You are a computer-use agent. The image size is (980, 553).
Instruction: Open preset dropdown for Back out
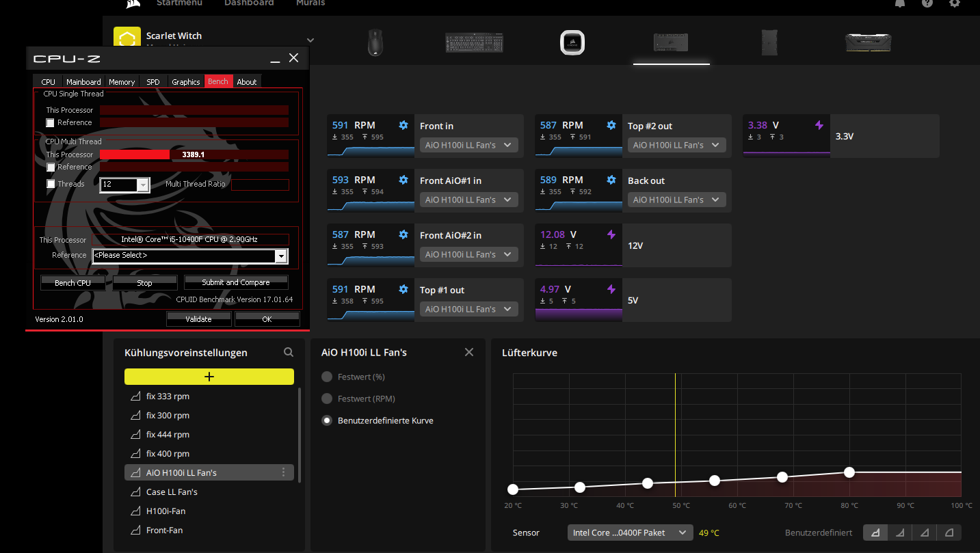(676, 200)
